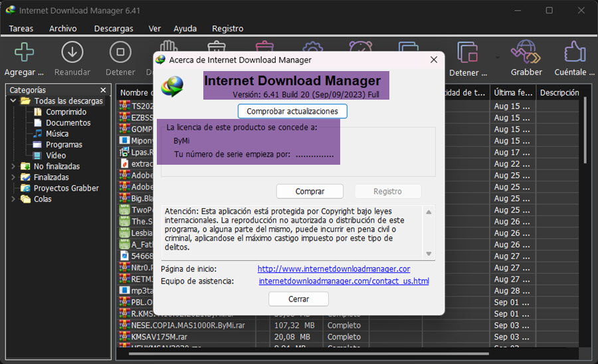The width and height of the screenshot is (598, 364).
Task: Sort by the Descripción column header
Action: pyautogui.click(x=559, y=92)
